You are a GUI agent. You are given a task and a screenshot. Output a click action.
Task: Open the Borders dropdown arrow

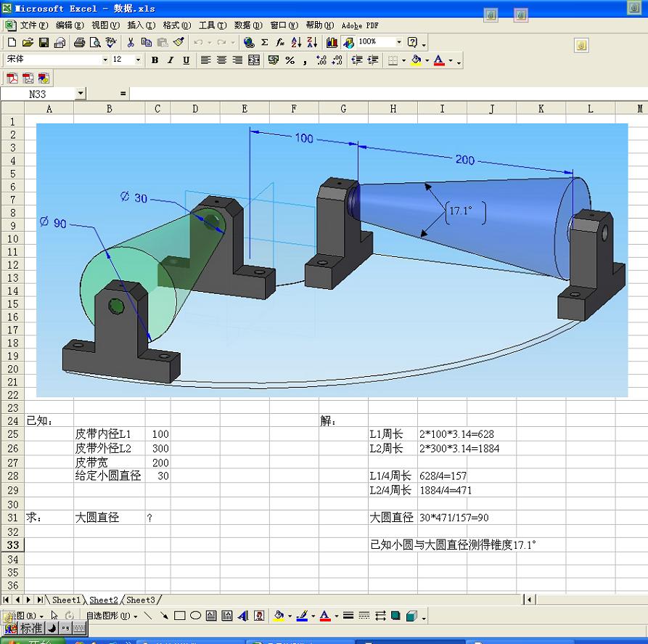[x=403, y=60]
